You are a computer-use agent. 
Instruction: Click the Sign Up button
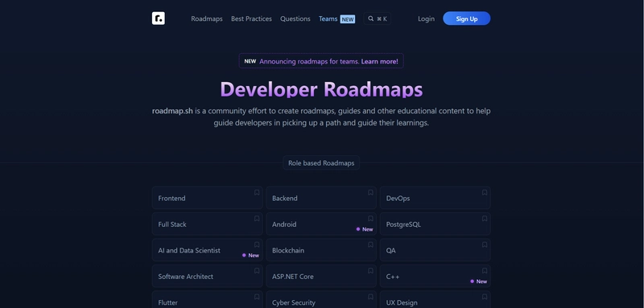point(467,18)
